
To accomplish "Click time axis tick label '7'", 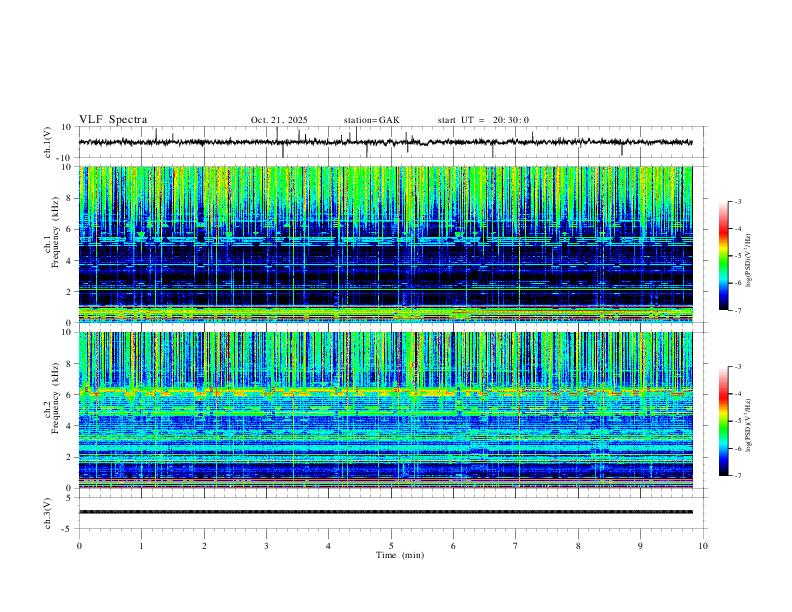I will pos(516,546).
